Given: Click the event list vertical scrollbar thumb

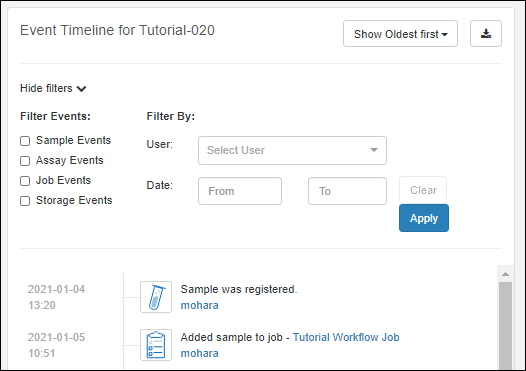Looking at the screenshot, I should (x=505, y=325).
